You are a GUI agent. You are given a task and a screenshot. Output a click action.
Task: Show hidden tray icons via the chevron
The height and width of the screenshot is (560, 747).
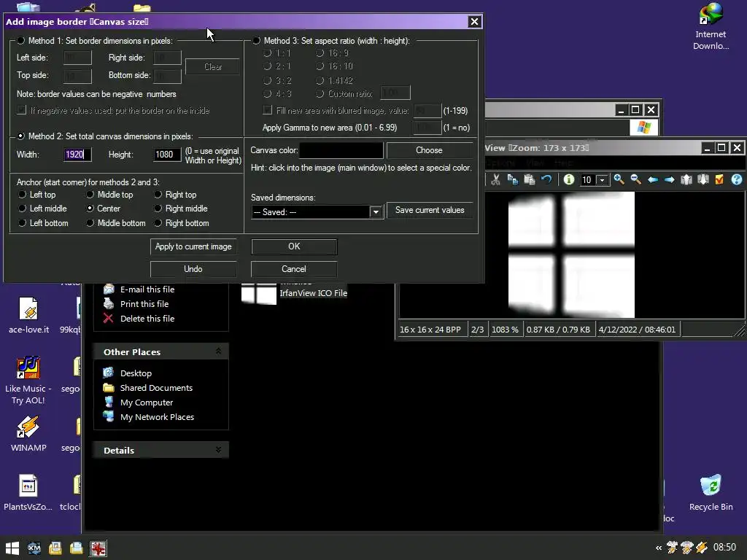[659, 548]
